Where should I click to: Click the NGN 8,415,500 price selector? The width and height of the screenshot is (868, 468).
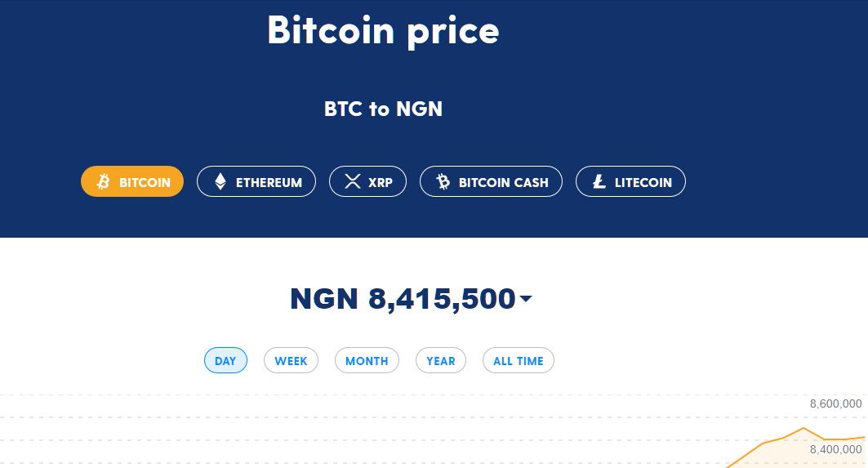coord(410,298)
